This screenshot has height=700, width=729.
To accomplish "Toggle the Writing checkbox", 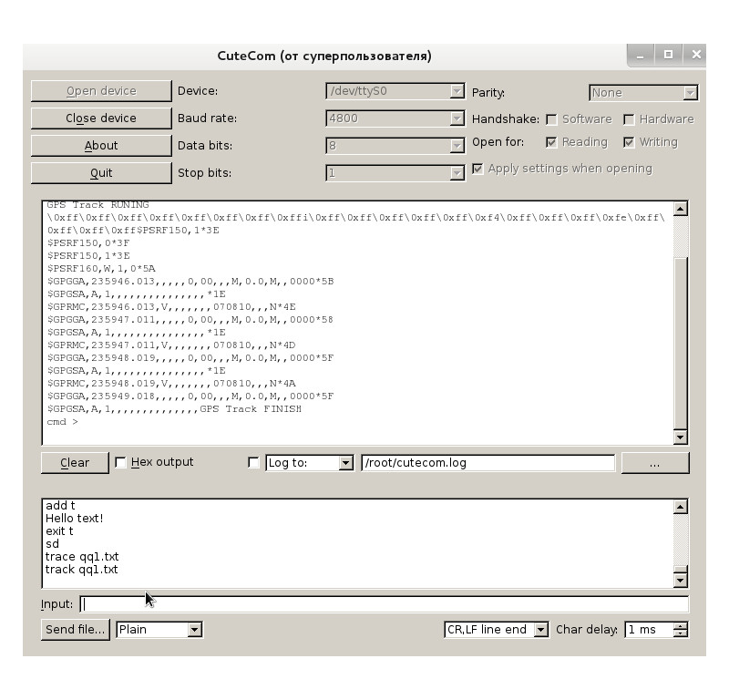I will 629,142.
